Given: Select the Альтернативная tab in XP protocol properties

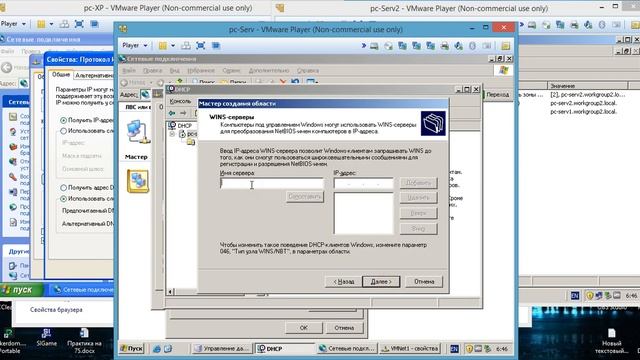Looking at the screenshot, I should (x=94, y=76).
